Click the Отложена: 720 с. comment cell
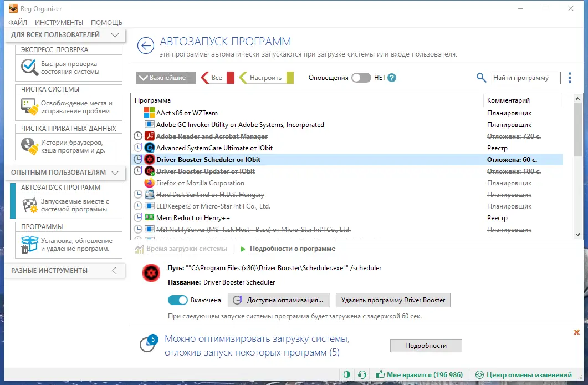 click(x=514, y=136)
